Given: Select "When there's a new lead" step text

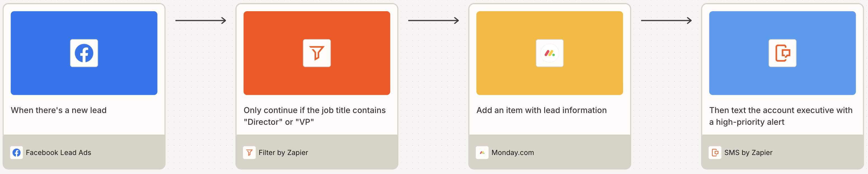Looking at the screenshot, I should (x=59, y=110).
